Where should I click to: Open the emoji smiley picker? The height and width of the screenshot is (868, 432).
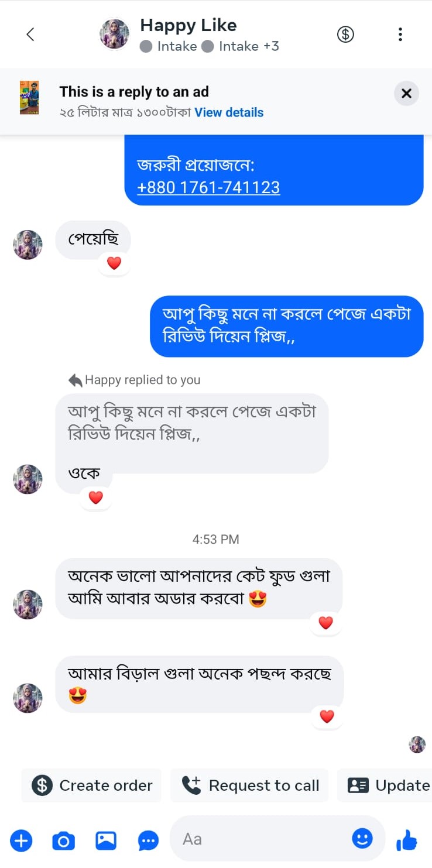click(x=362, y=839)
